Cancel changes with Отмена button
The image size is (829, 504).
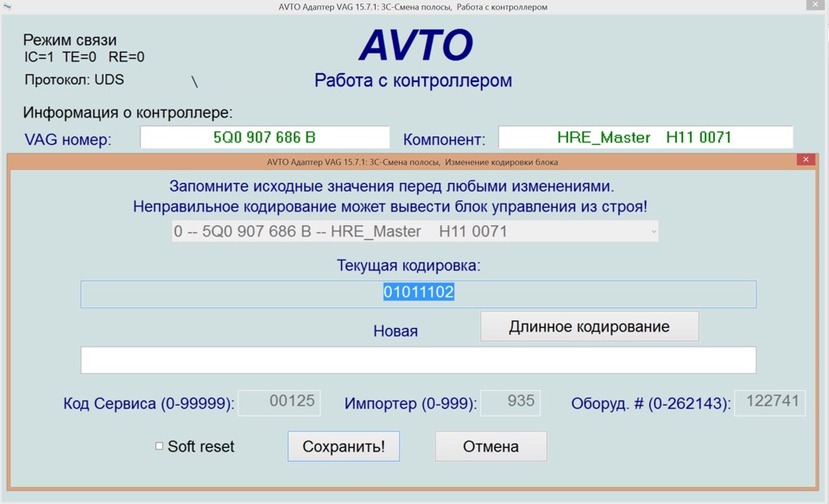491,446
